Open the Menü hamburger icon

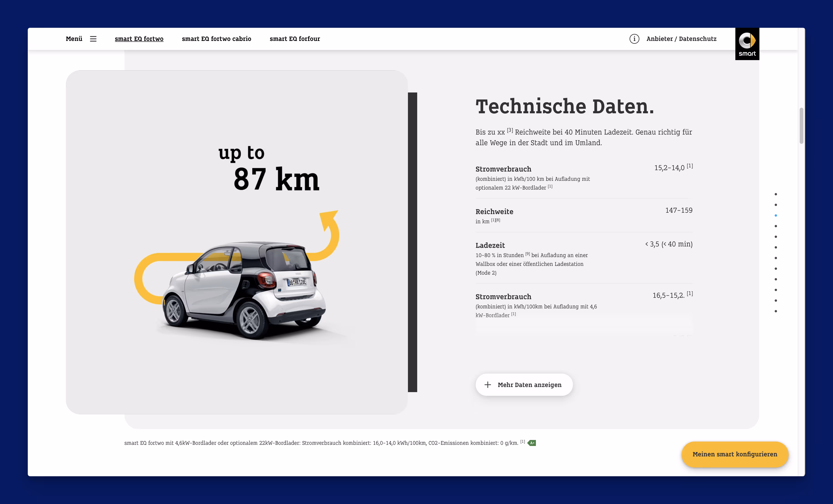tap(93, 39)
